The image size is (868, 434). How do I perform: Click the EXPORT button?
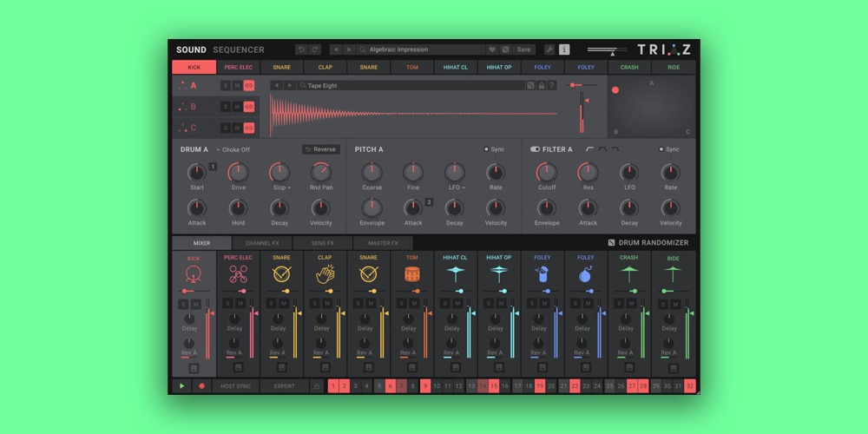(x=285, y=386)
